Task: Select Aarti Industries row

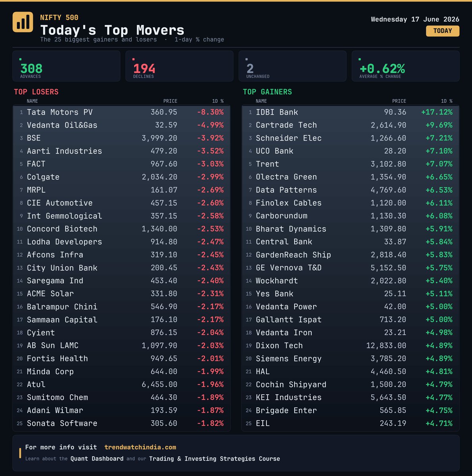Action: point(121,151)
